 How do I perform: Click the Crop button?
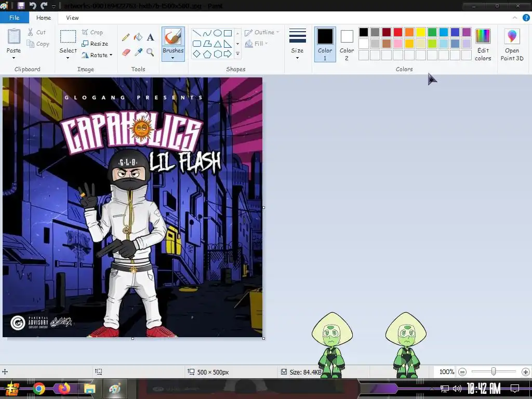(x=92, y=32)
